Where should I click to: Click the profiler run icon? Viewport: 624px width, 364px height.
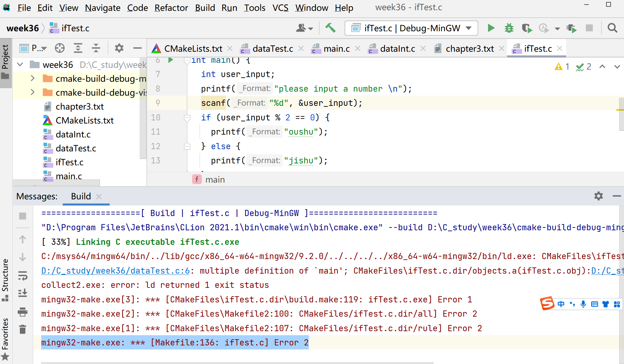(x=544, y=28)
